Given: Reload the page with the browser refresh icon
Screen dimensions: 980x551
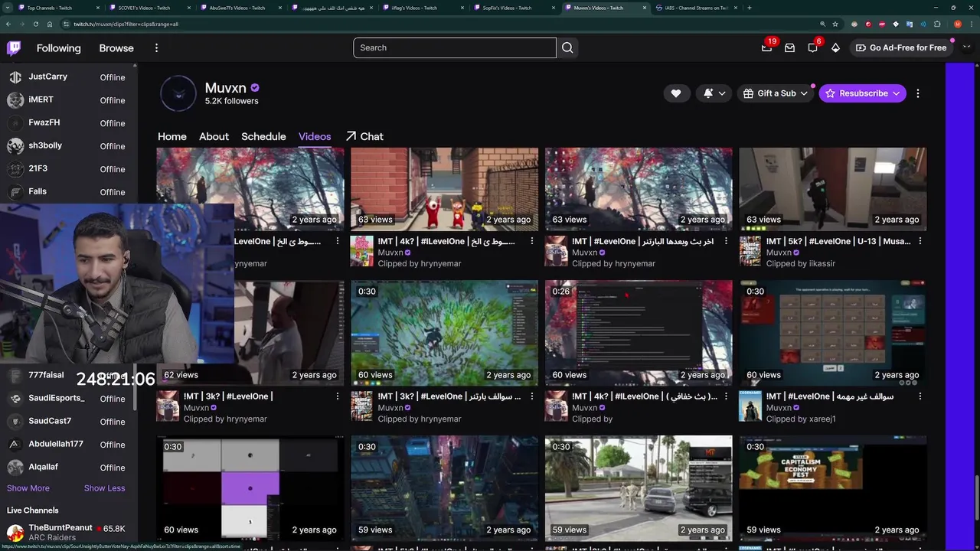Looking at the screenshot, I should pos(35,24).
